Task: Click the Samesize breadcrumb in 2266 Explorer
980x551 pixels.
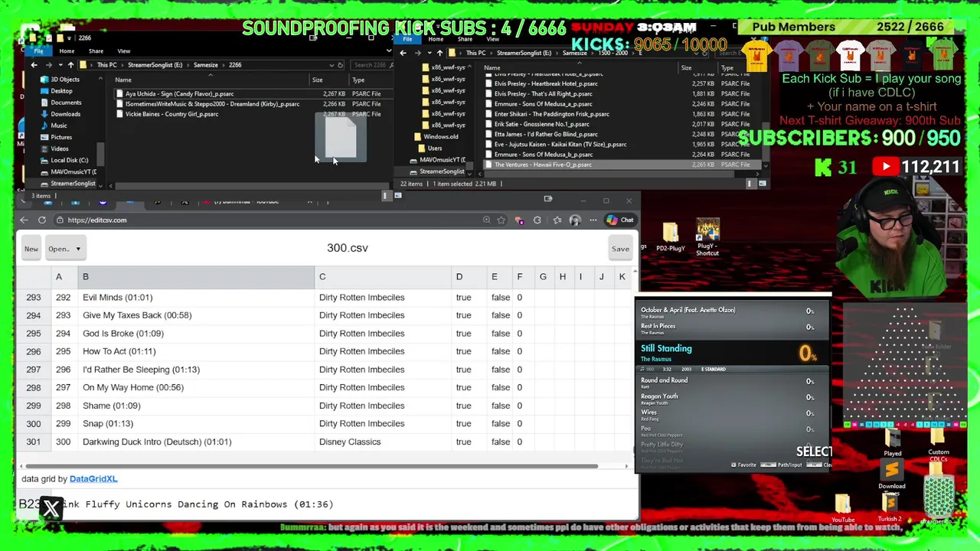Action: click(x=205, y=65)
